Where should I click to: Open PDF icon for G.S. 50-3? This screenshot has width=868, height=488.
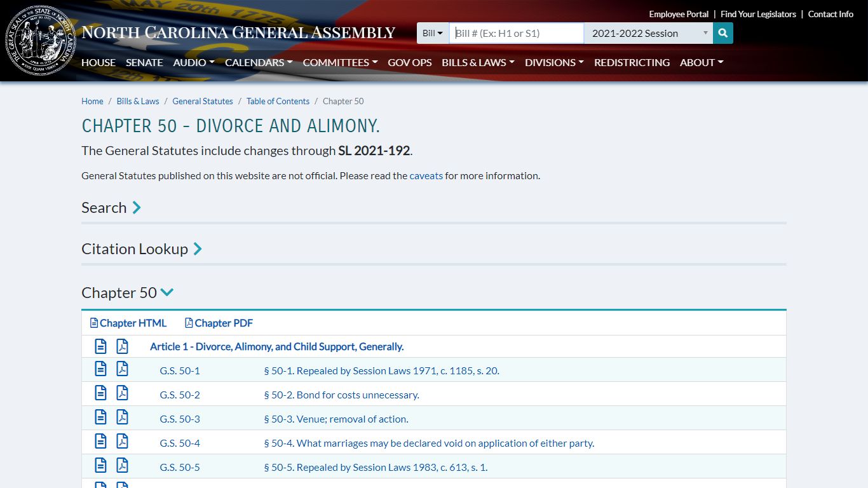coord(122,417)
